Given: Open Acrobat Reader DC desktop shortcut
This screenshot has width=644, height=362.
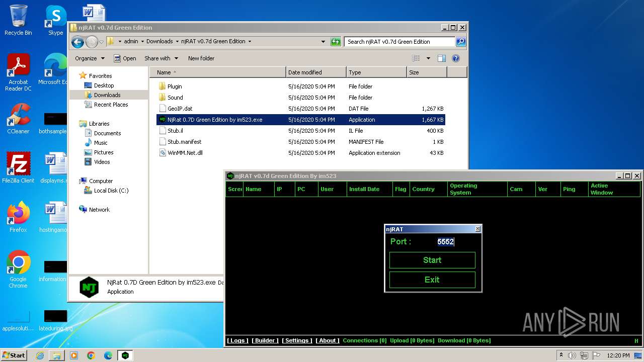Looking at the screenshot, I should pyautogui.click(x=18, y=72).
